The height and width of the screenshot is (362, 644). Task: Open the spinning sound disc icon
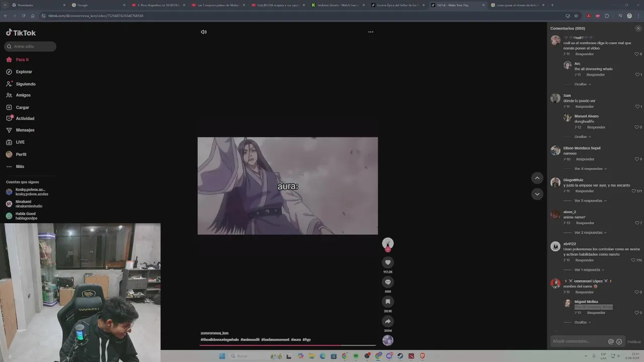tap(387, 340)
